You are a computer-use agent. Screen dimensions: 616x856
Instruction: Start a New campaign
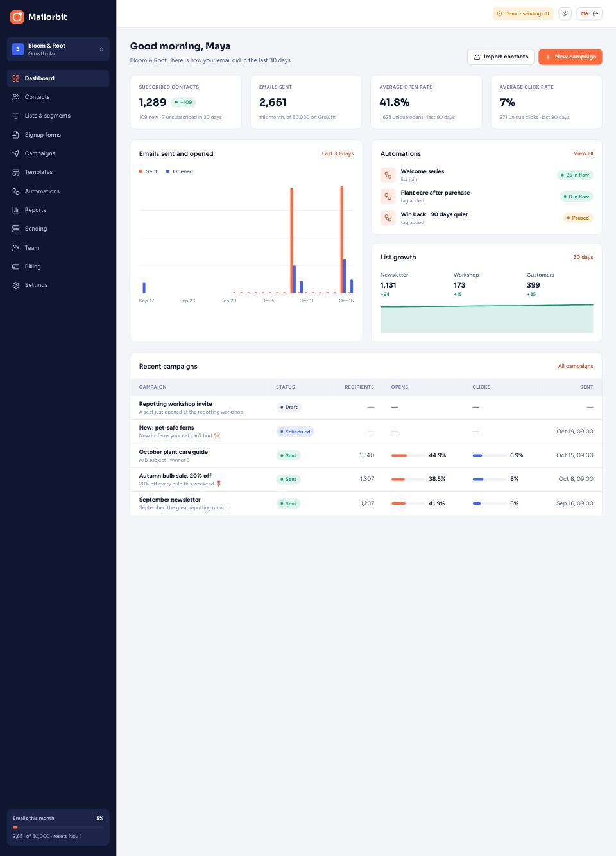click(570, 57)
